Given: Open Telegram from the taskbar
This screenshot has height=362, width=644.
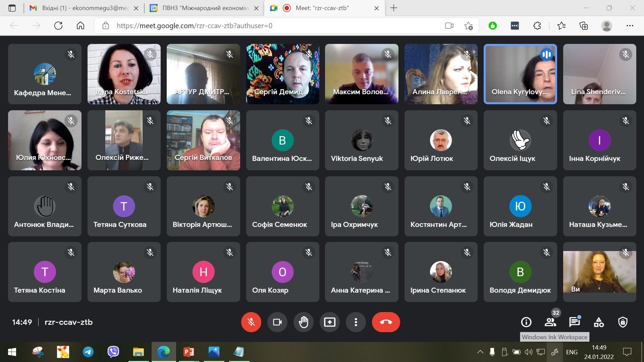Looking at the screenshot, I should (x=88, y=352).
